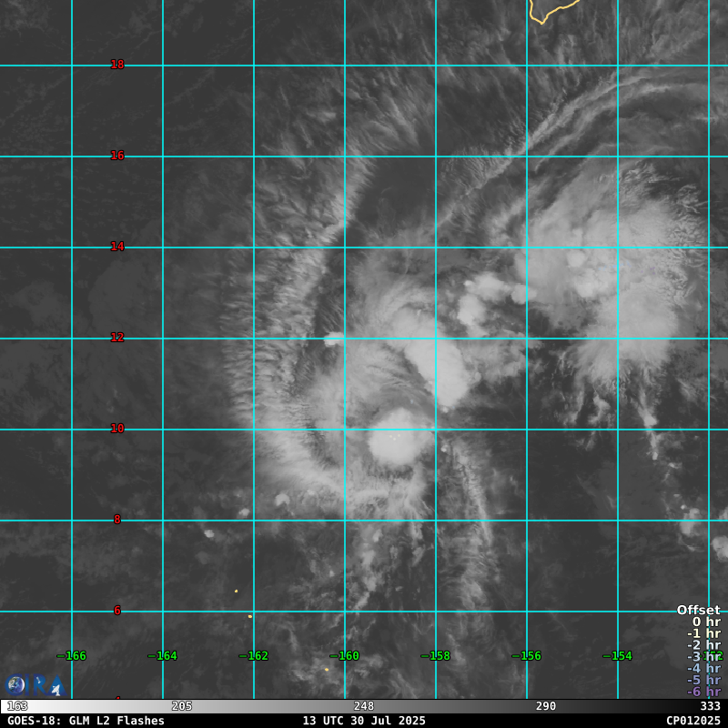Click the -2 hr offset legend entry

[x=703, y=645]
